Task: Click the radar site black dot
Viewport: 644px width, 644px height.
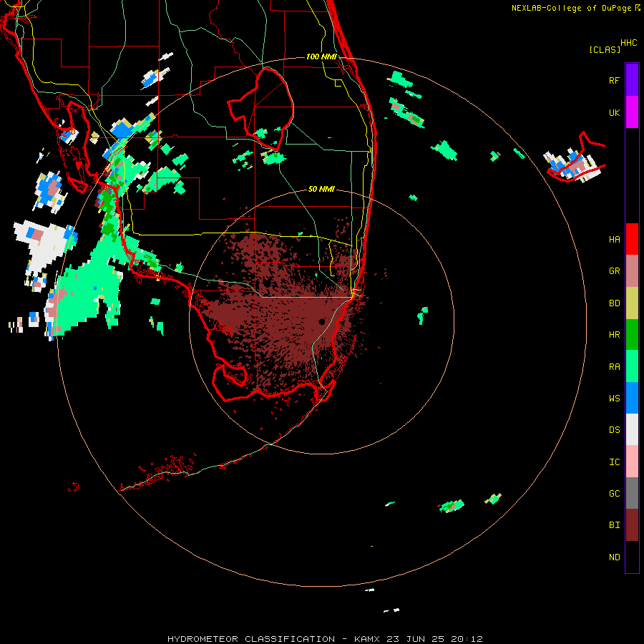Action: click(x=321, y=321)
